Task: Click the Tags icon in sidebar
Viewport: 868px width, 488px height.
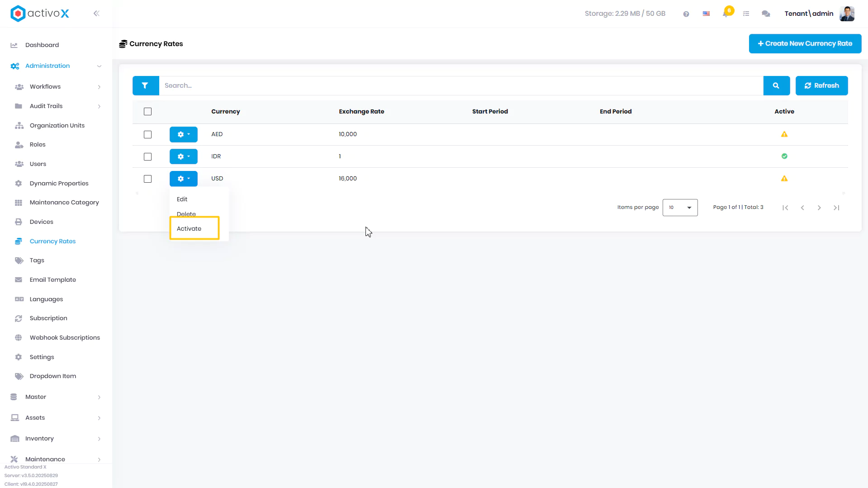Action: [x=19, y=261]
